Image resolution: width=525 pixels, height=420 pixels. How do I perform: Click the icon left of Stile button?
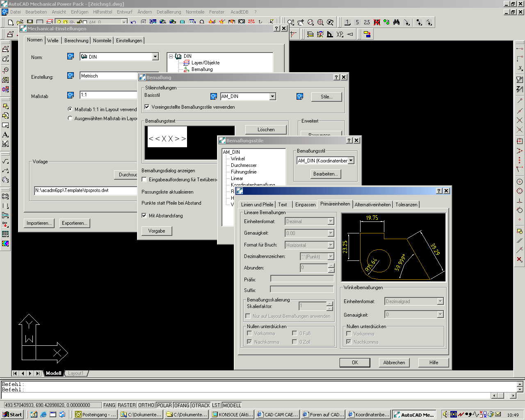coord(300,96)
